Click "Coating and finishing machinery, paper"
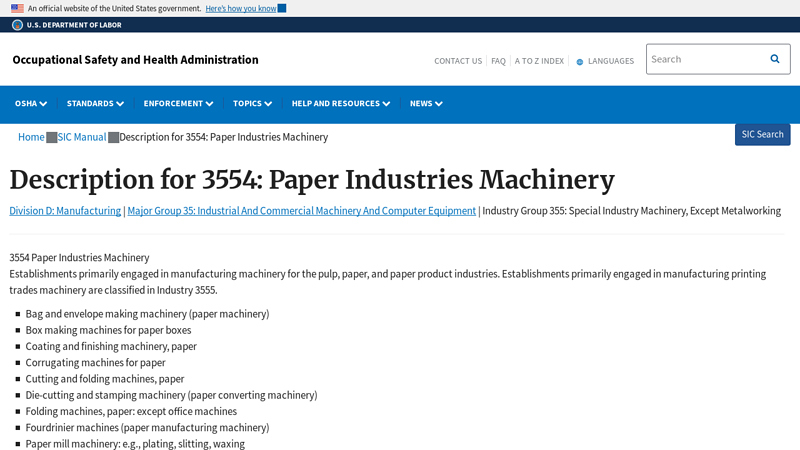 click(x=111, y=346)
